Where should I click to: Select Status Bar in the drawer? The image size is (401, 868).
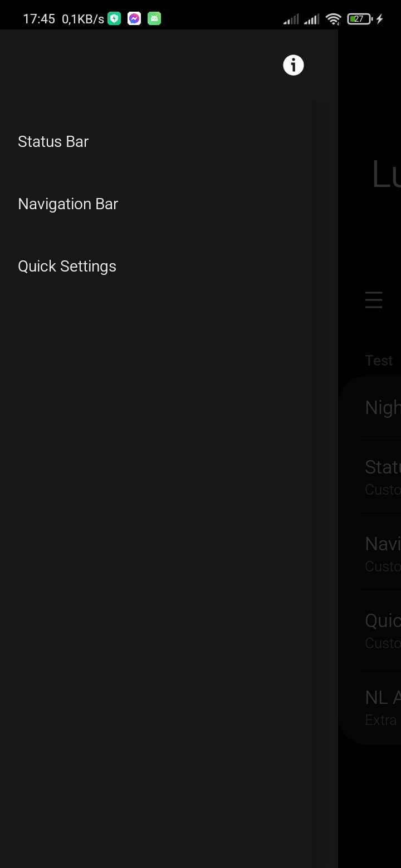53,141
